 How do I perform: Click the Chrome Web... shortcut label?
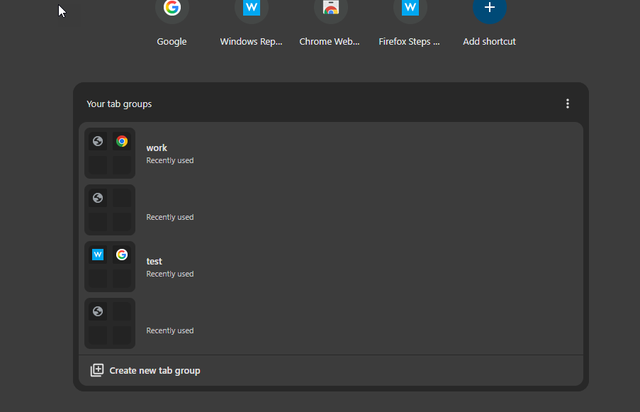(329, 42)
